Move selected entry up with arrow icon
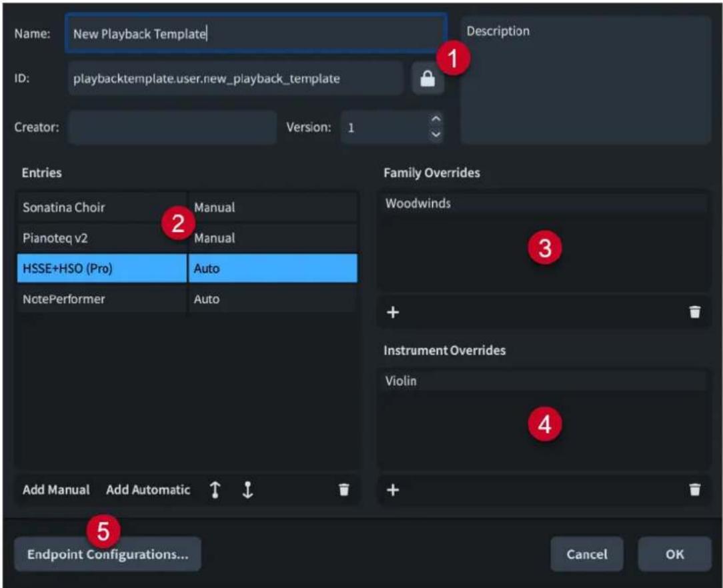This screenshot has height=588, width=723. 215,490
